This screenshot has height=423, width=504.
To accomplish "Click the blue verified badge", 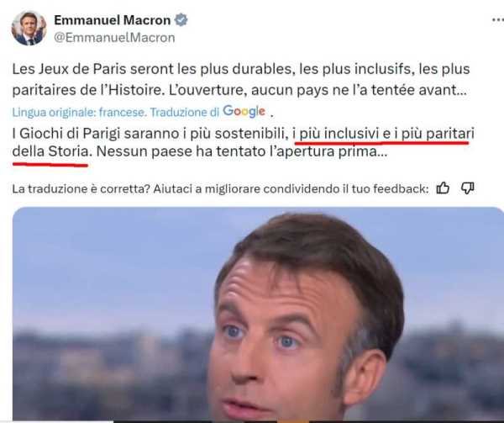I will [181, 20].
